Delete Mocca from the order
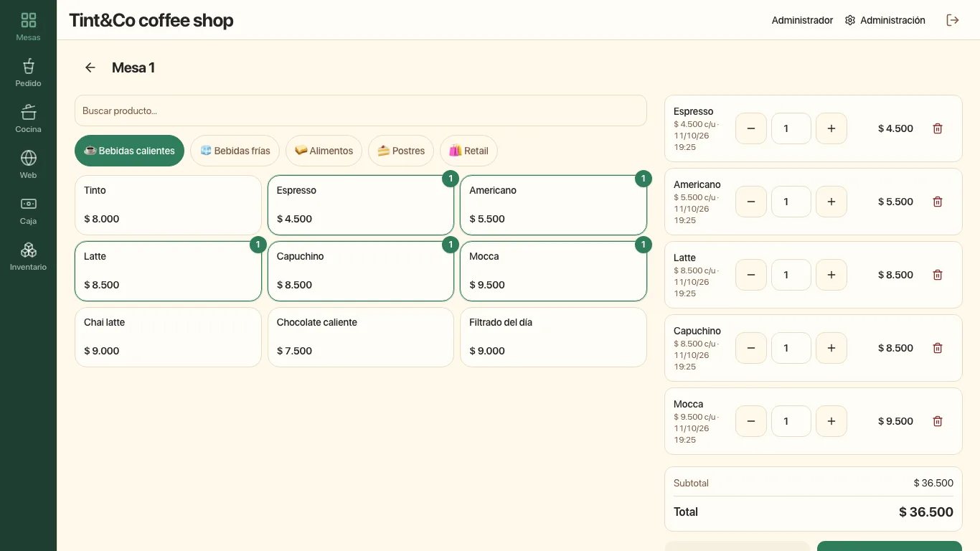This screenshot has width=980, height=551. click(x=938, y=421)
